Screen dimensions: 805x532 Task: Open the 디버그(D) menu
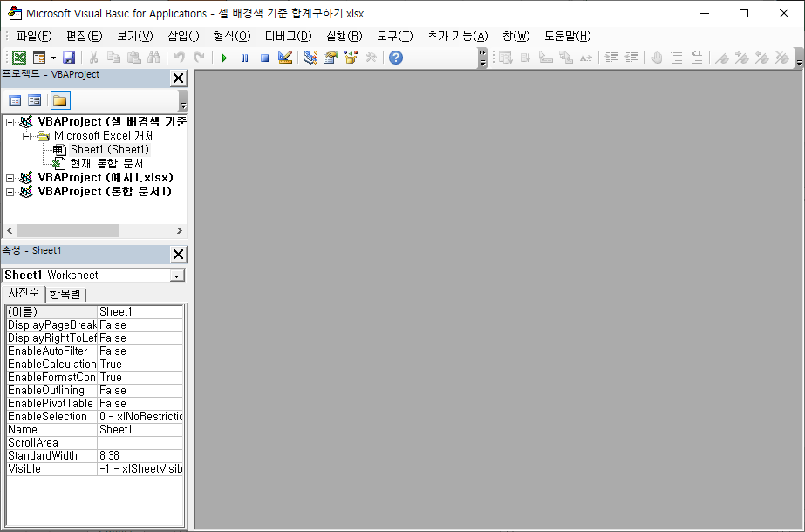289,36
